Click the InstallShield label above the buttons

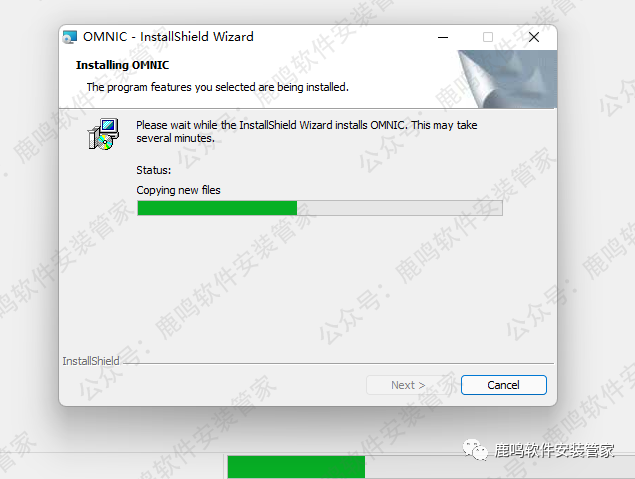(x=91, y=361)
